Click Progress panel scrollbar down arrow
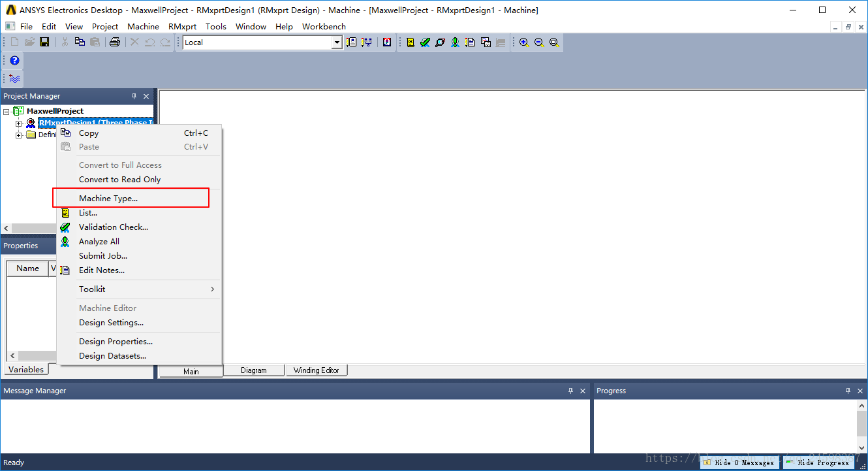The image size is (868, 471). click(862, 447)
